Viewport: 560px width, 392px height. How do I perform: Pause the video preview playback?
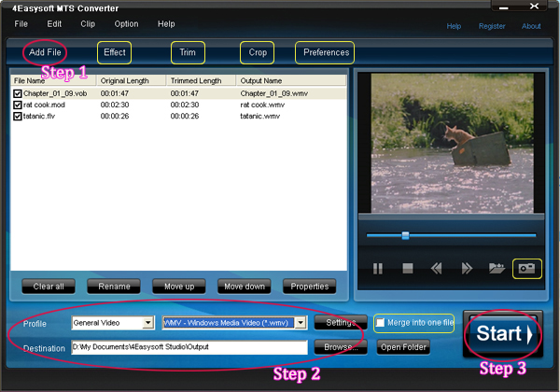(378, 269)
